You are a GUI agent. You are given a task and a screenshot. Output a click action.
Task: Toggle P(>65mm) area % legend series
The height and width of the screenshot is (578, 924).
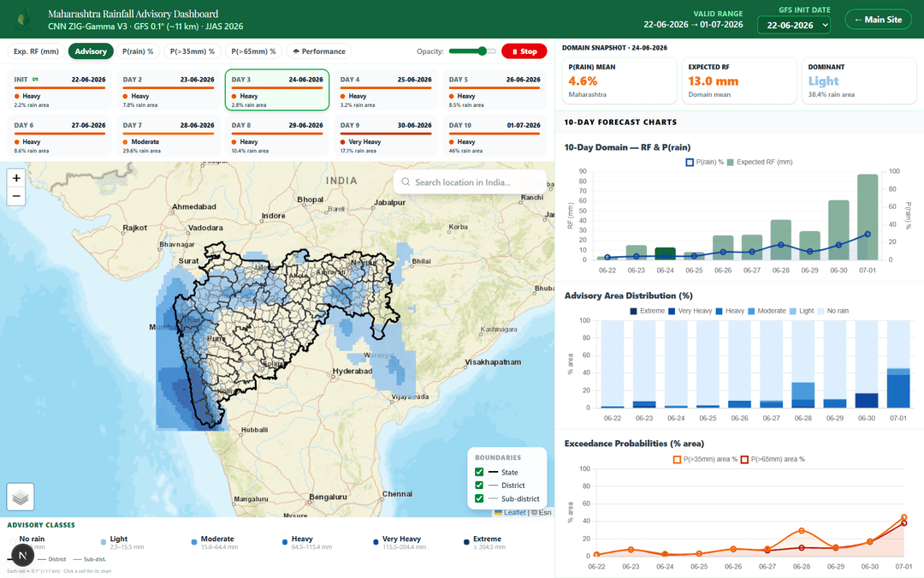tap(772, 460)
